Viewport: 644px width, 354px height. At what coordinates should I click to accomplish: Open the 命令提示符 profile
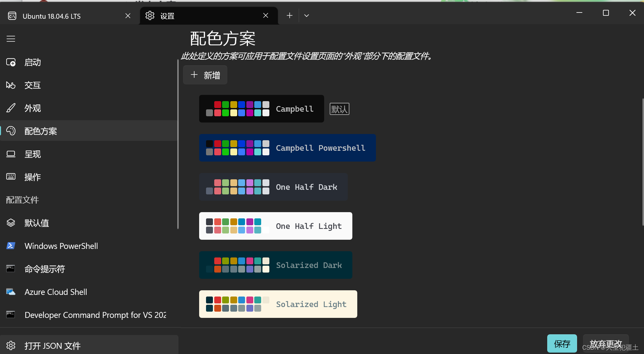(x=89, y=269)
